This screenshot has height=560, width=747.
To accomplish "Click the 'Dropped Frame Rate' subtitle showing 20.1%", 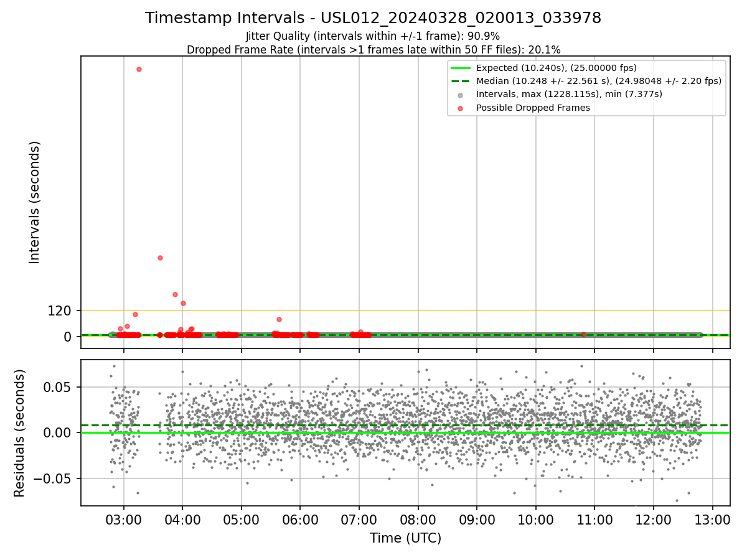I will pos(374,50).
